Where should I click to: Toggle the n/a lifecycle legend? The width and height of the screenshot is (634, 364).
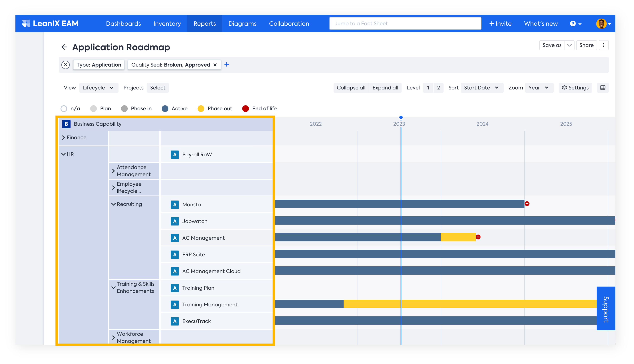[70, 109]
